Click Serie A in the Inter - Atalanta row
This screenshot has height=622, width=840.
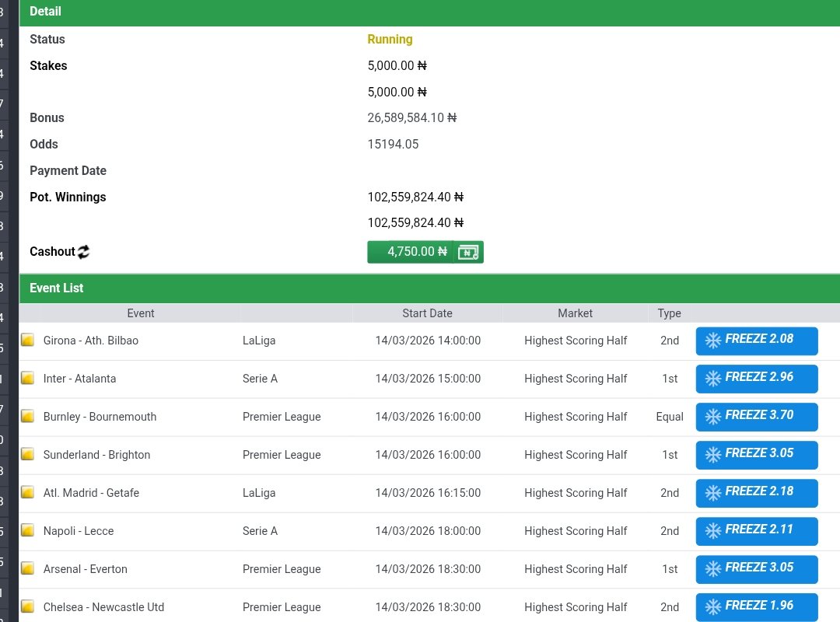click(x=260, y=379)
